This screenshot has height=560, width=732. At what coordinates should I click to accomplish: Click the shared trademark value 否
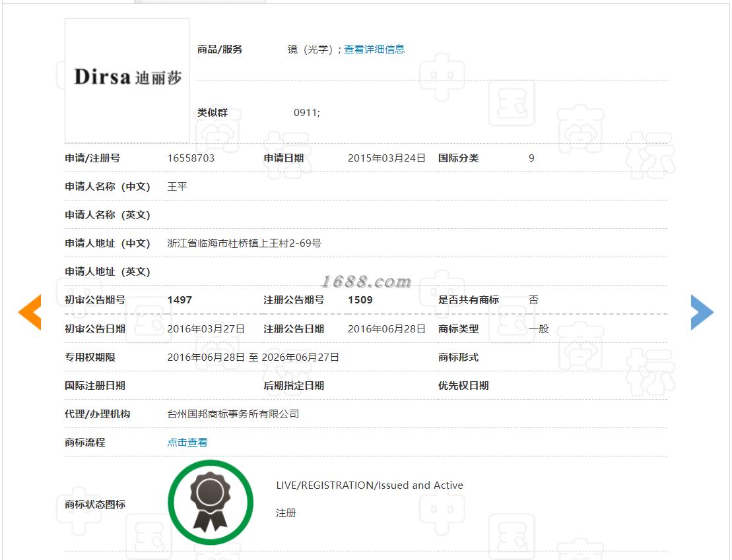click(x=533, y=300)
